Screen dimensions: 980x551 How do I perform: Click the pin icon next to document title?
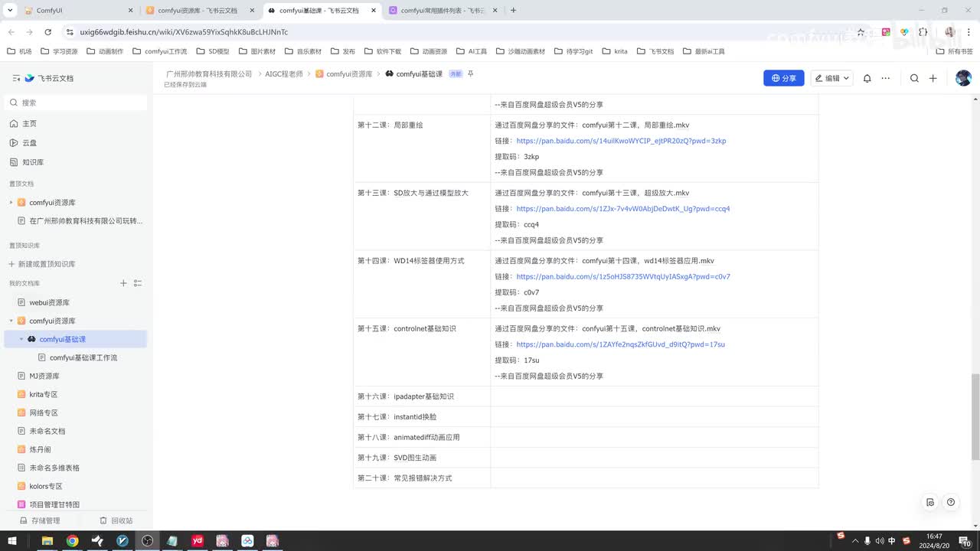pos(471,74)
